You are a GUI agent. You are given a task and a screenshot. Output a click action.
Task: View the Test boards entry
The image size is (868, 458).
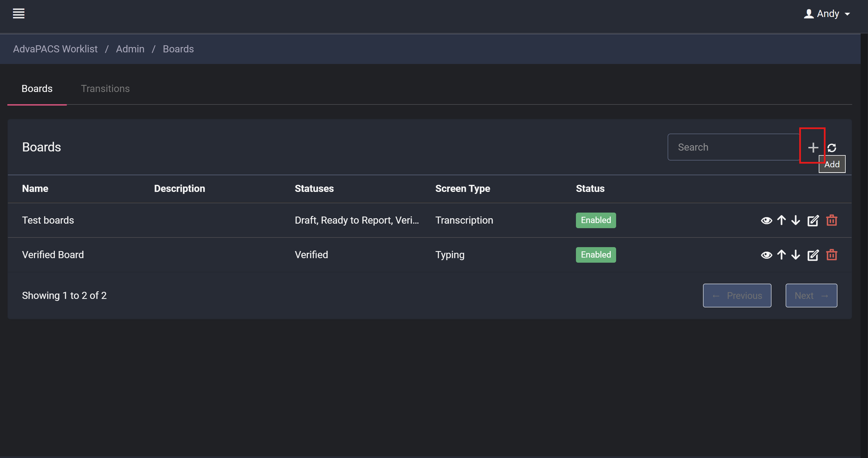(x=766, y=221)
